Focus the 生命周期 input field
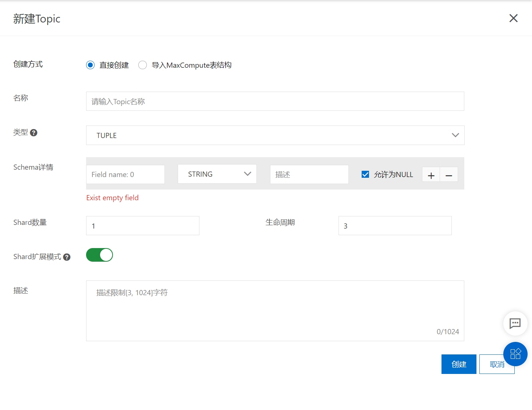 [x=395, y=226]
